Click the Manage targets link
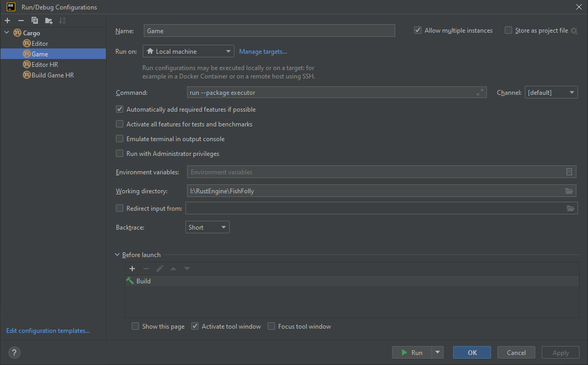This screenshot has height=365, width=588. (263, 52)
